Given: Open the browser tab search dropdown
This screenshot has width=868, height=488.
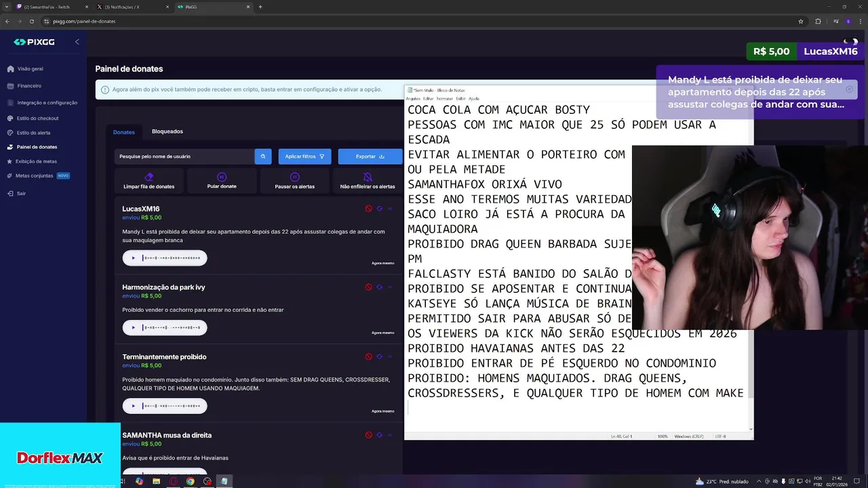Looking at the screenshot, I should 7,7.
